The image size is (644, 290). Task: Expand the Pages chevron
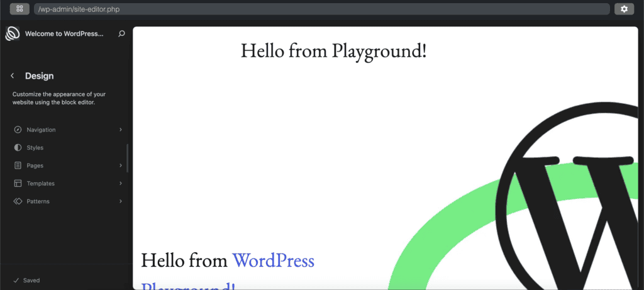point(121,165)
